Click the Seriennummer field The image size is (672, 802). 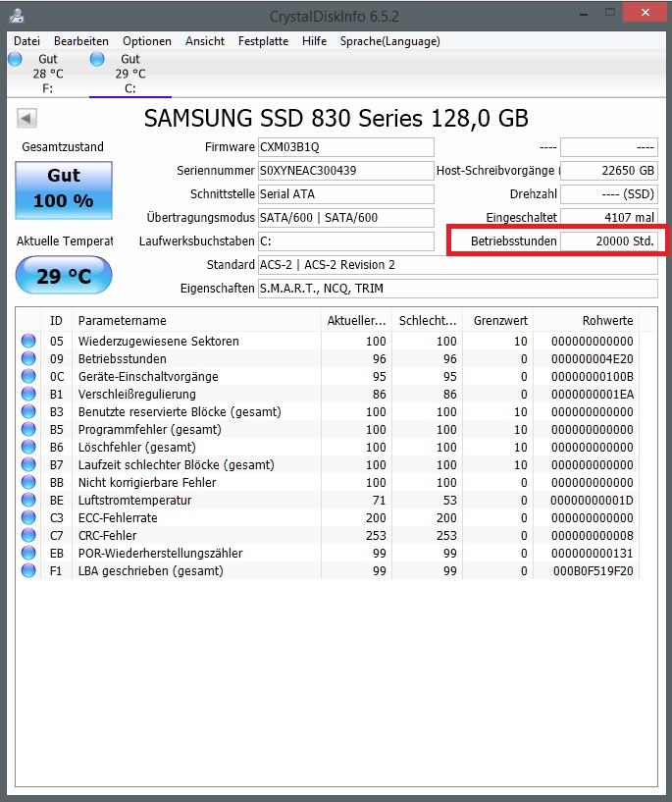[x=346, y=171]
